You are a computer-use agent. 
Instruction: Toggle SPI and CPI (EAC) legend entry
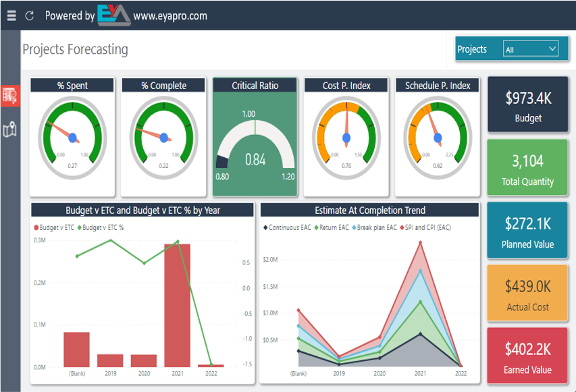(425, 227)
